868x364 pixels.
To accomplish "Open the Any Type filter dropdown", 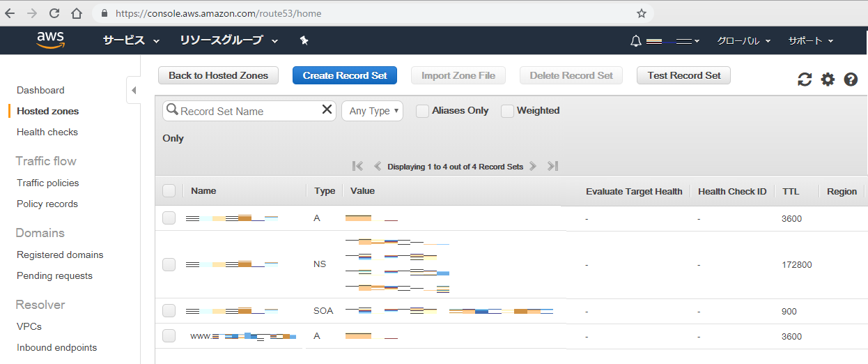I will pyautogui.click(x=372, y=111).
